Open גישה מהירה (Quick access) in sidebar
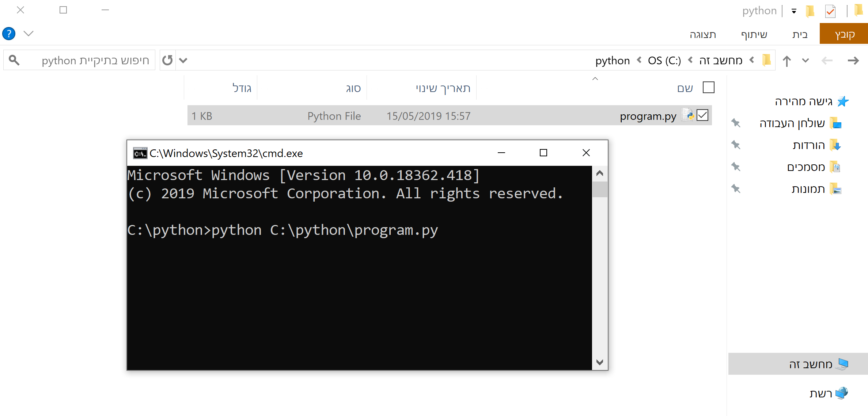Screen dimensions: 868x416 coord(803,101)
